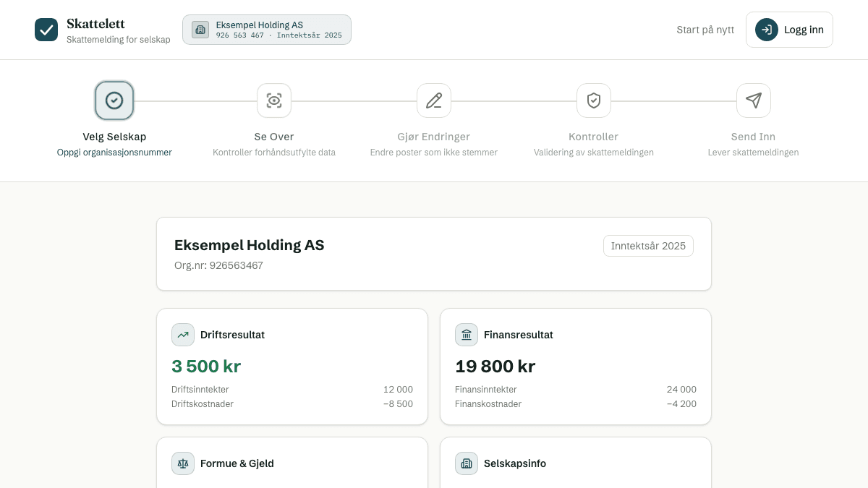Click the Finansinntekter row label
The image size is (868, 488).
click(486, 390)
